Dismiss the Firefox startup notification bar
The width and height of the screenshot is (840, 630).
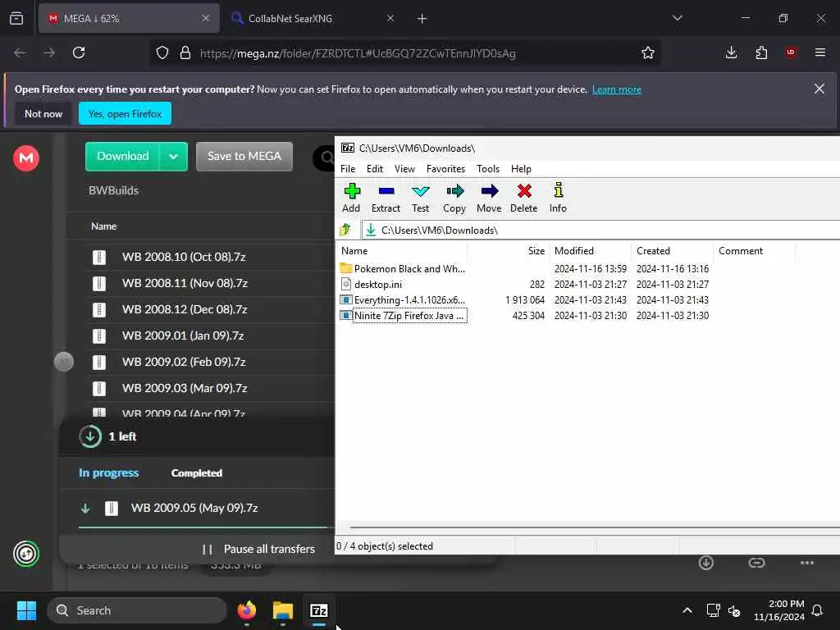pos(819,89)
